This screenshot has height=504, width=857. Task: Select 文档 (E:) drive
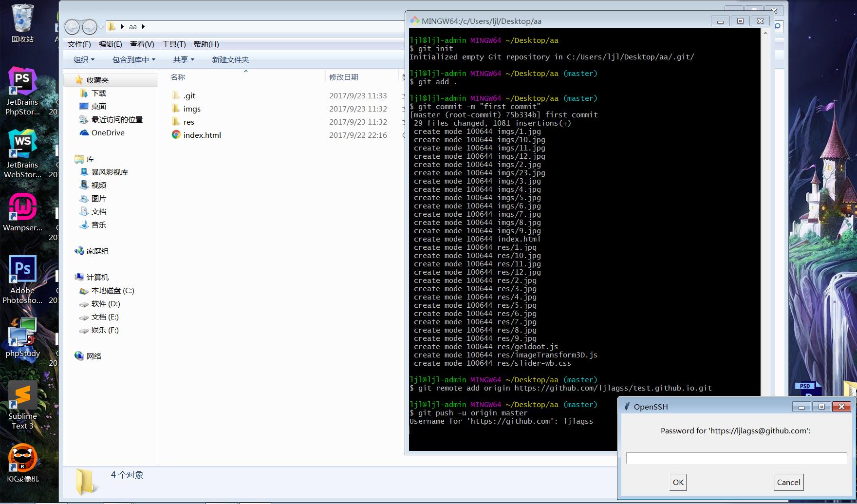tap(105, 317)
